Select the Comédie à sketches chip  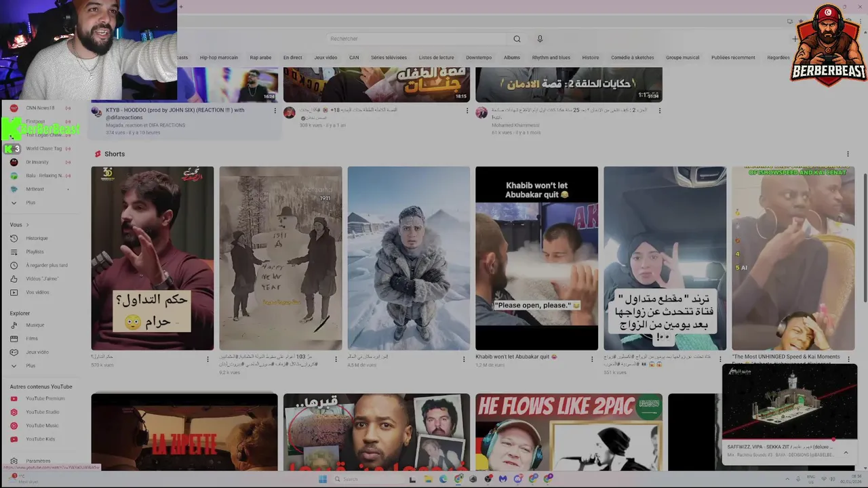click(x=633, y=58)
